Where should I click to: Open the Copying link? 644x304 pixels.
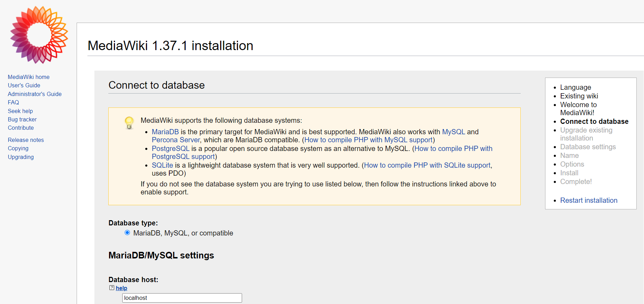tap(18, 148)
